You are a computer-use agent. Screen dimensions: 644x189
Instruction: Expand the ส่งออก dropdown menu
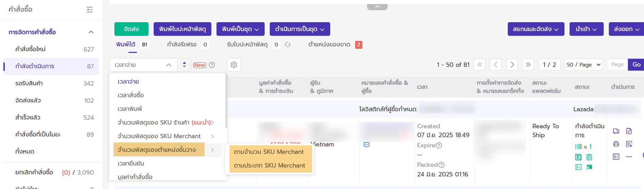(626, 29)
